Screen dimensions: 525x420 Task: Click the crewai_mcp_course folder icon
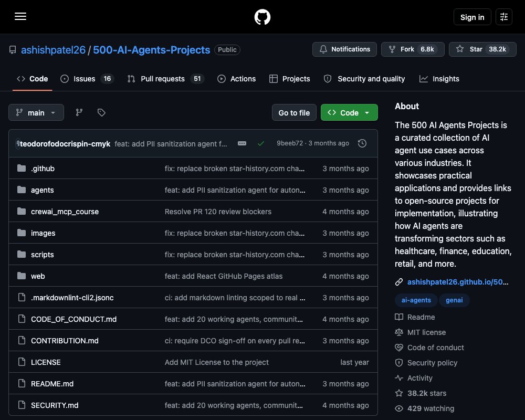pos(22,212)
